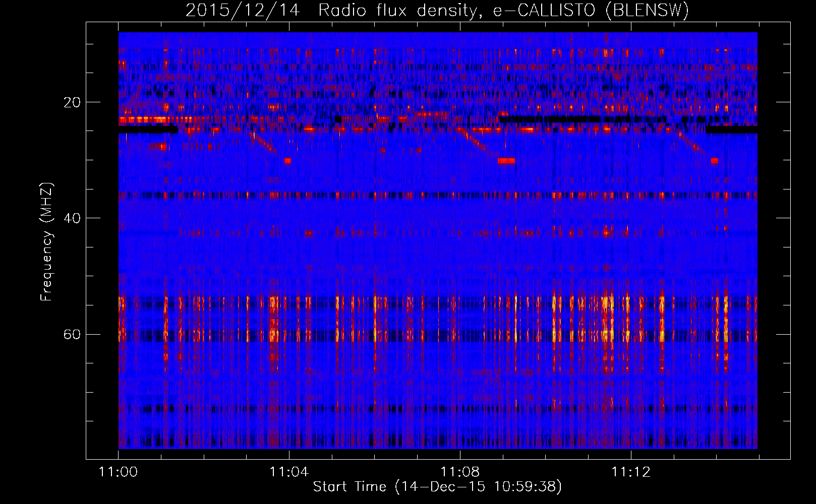
Task: Click the '60' frequency tick label
Action: tap(72, 334)
